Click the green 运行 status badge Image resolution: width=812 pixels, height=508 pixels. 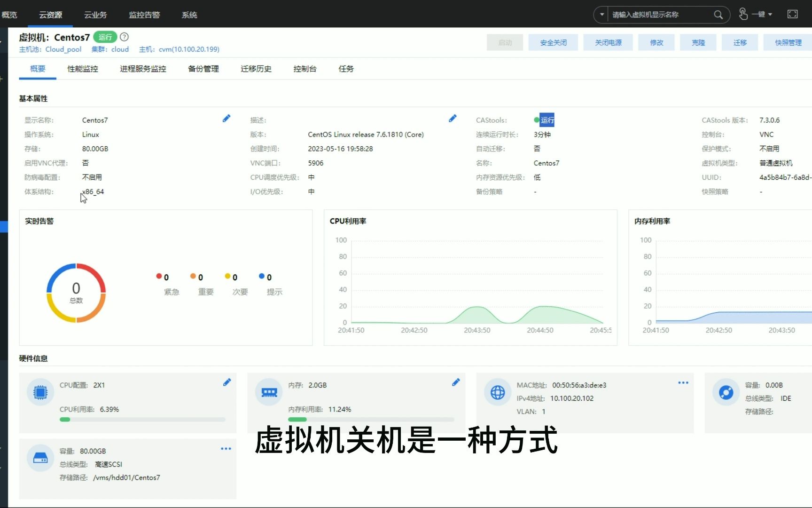pyautogui.click(x=105, y=37)
